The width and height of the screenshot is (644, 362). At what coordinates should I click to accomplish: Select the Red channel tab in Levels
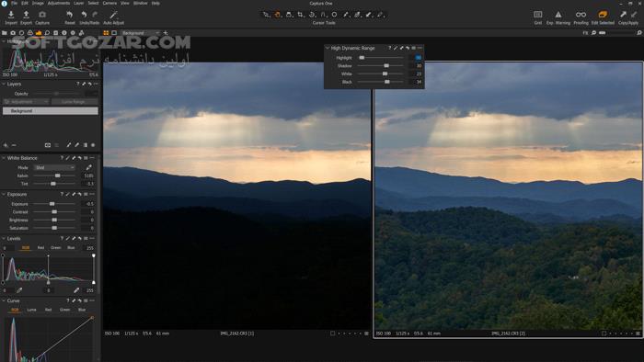(x=40, y=248)
